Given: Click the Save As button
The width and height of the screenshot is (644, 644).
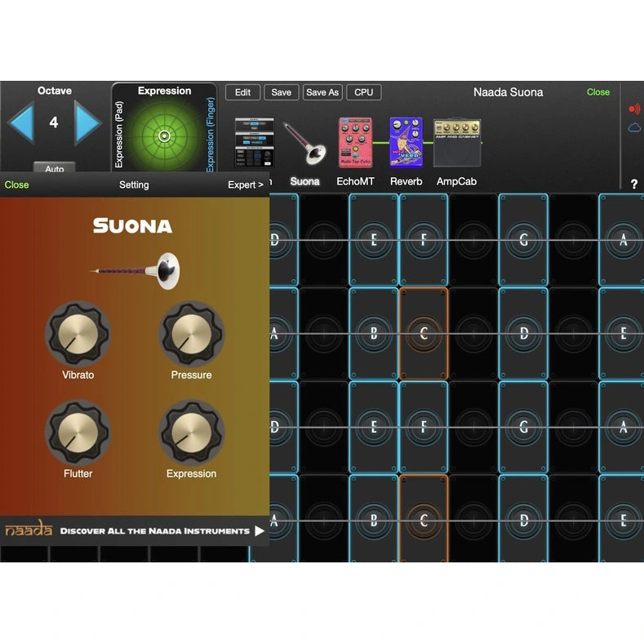Looking at the screenshot, I should point(322,92).
